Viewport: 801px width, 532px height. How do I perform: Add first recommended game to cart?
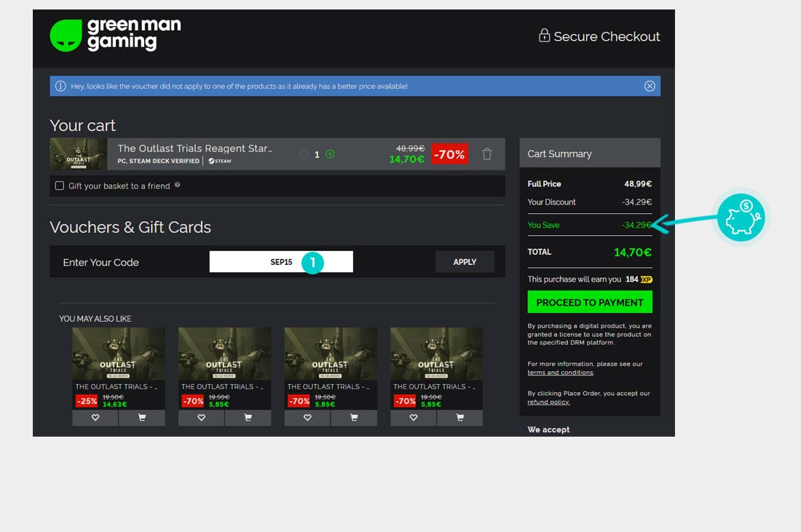141,418
